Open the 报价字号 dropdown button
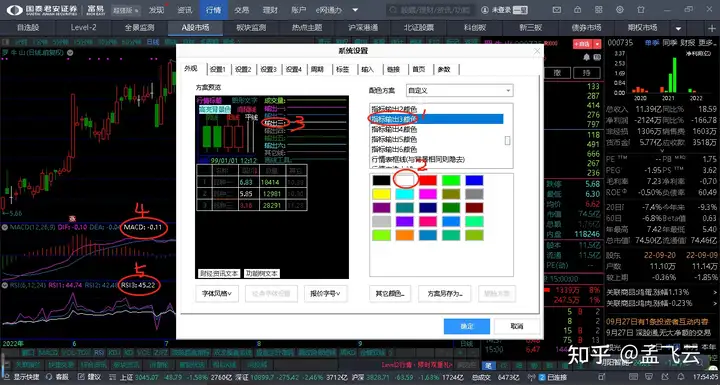Screen dimensions: 720x385 click(x=325, y=293)
